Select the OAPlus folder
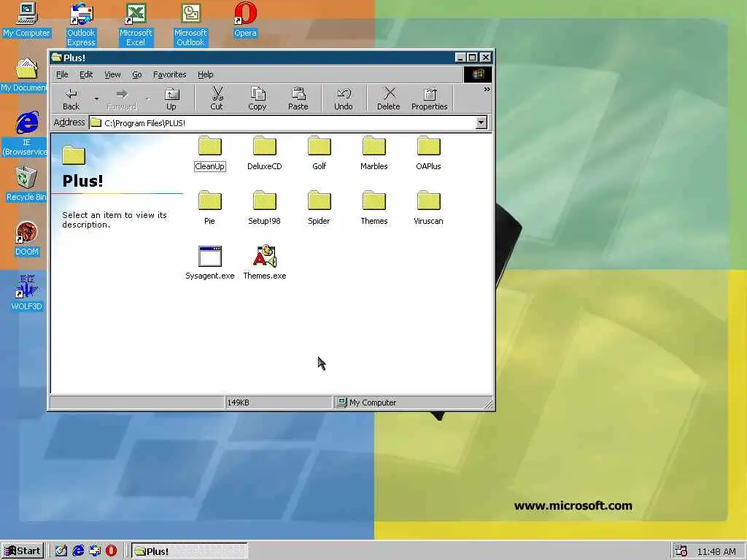 pyautogui.click(x=428, y=153)
